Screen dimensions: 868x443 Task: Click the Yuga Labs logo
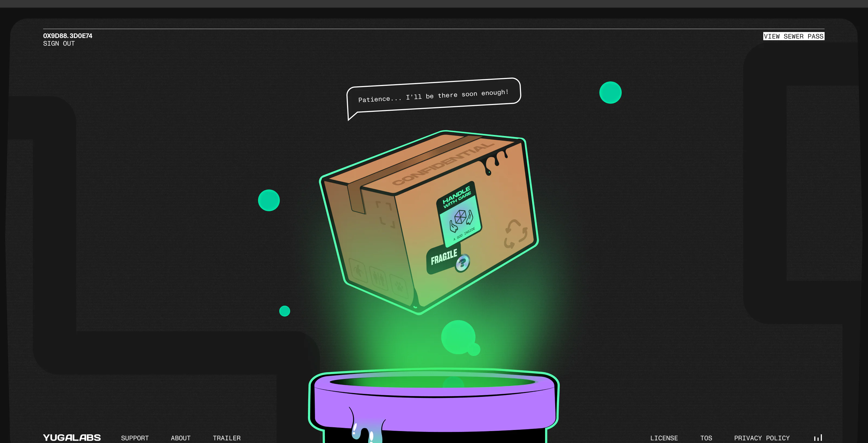coord(72,438)
